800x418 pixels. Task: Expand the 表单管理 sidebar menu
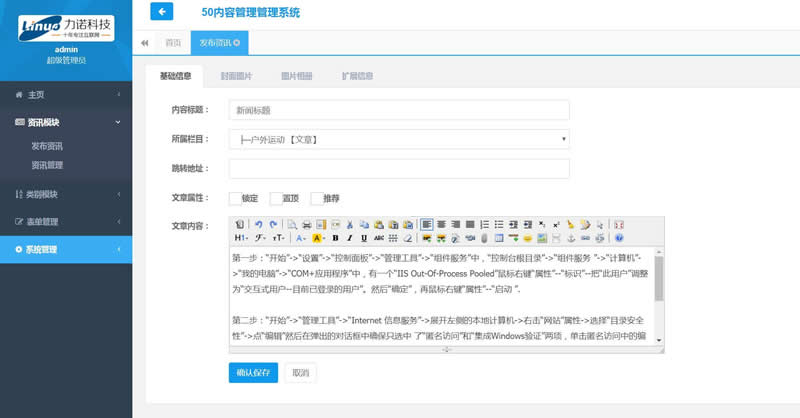click(66, 221)
